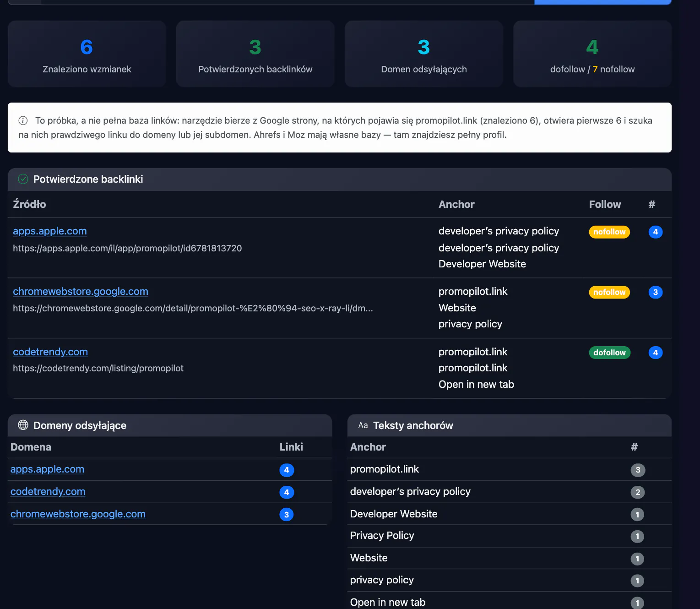Click the Aa icon next to Teksty anchorów
The image size is (700, 609).
pos(363,425)
